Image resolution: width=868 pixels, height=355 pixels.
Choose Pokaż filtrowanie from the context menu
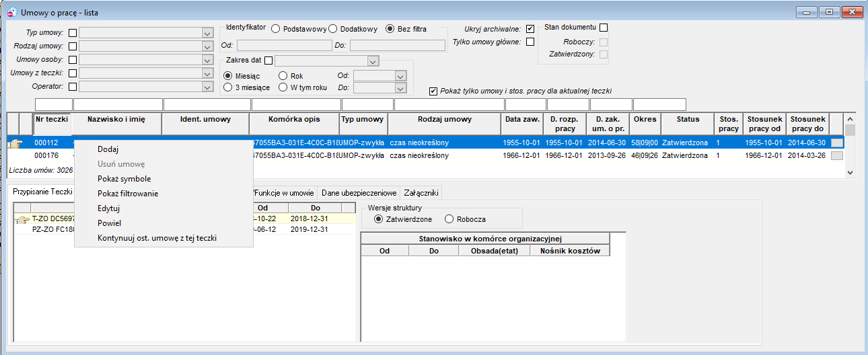tap(164, 194)
